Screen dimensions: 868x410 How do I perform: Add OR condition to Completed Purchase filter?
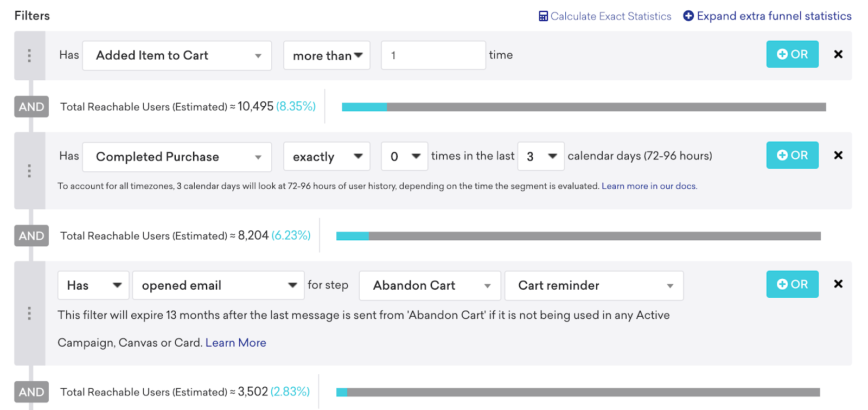[x=792, y=155]
